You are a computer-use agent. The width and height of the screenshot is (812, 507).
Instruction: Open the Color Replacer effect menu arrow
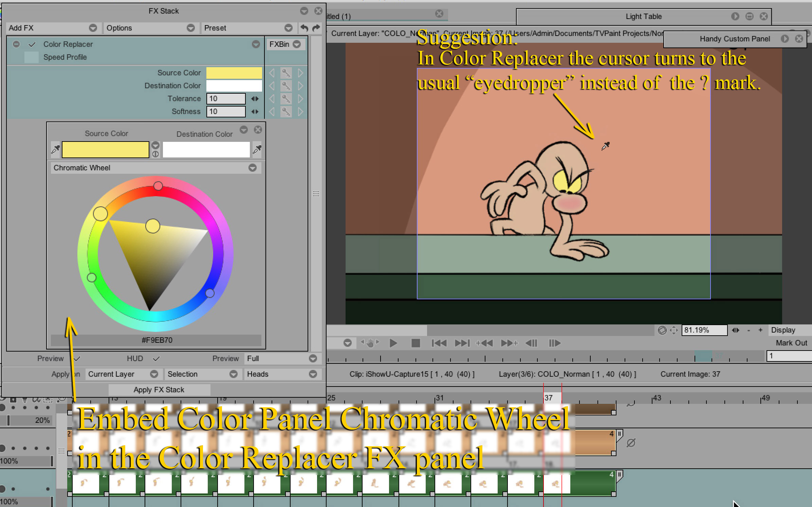tap(256, 44)
